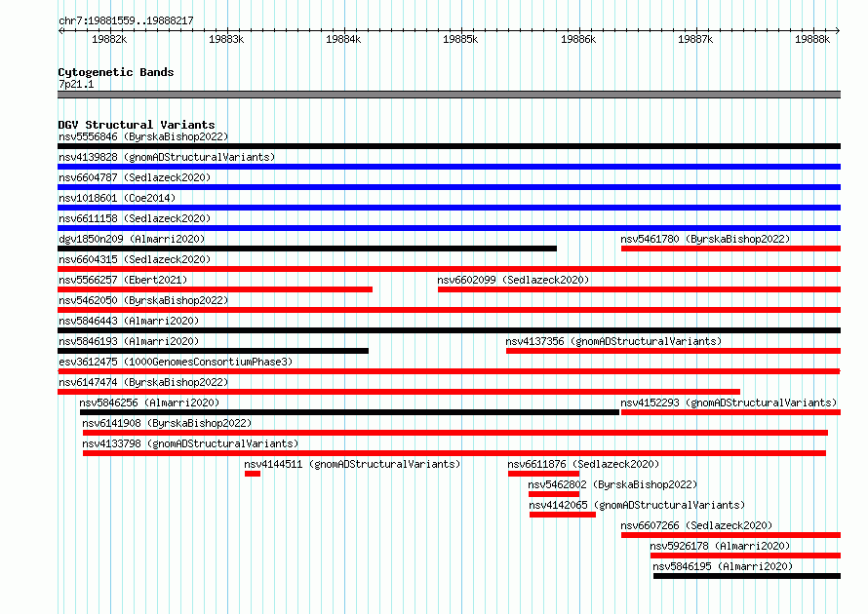Select the black bar for nsv5846193

tap(214, 351)
